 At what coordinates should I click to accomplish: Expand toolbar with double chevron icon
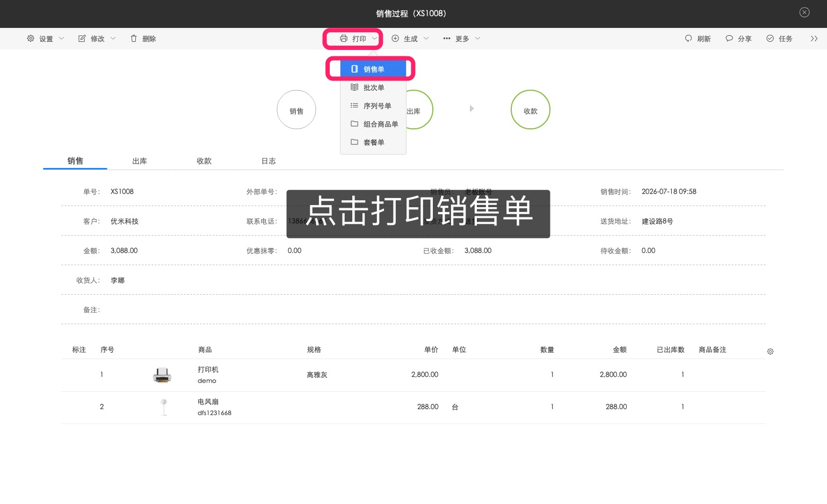(814, 39)
